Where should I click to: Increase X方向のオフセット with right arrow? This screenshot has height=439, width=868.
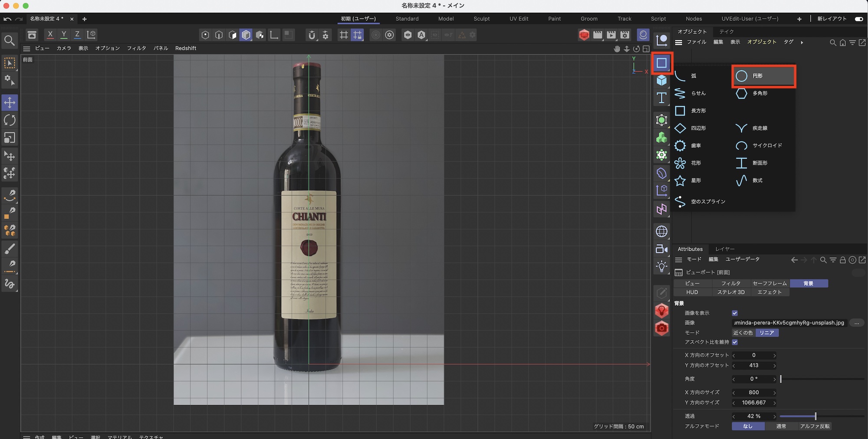coord(774,356)
